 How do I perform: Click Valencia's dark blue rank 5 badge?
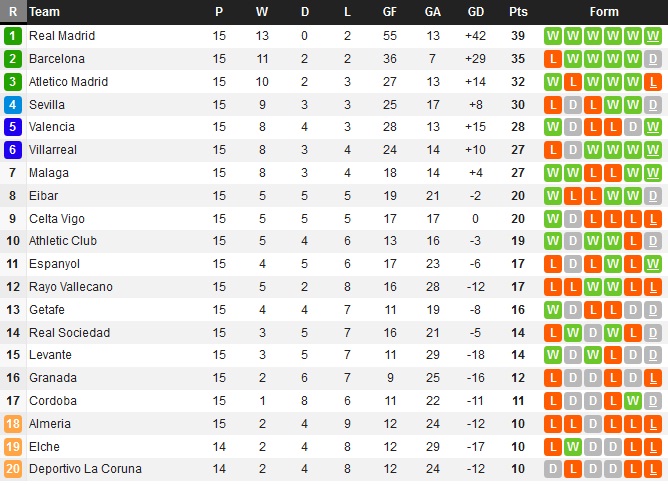[x=12, y=127]
